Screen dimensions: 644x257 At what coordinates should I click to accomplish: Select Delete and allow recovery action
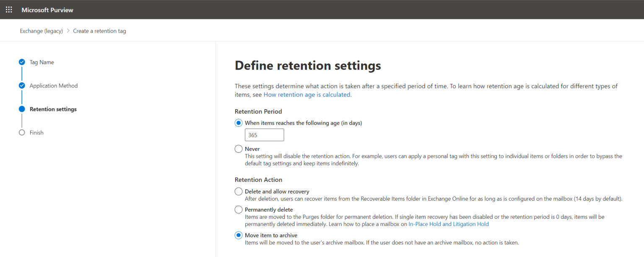238,191
